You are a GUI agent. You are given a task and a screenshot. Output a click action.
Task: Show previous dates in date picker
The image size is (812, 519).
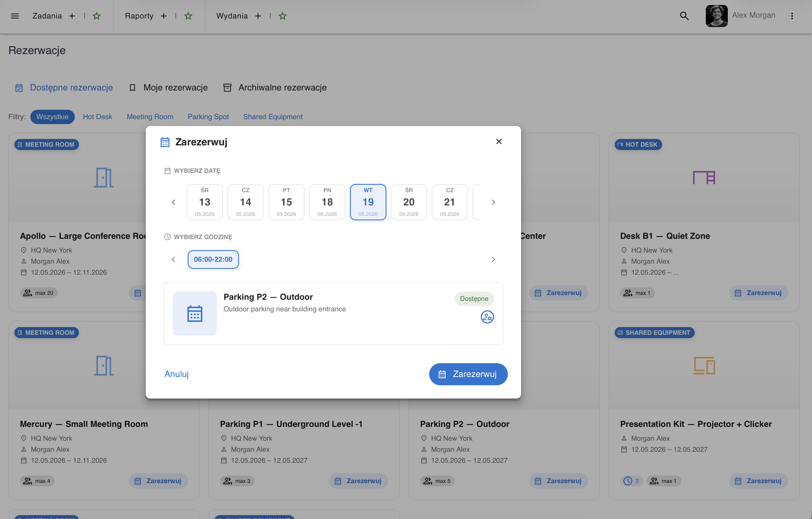[x=173, y=202]
